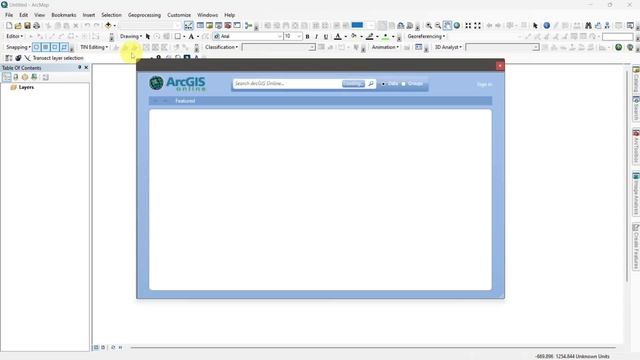Click Sign In in ArcGIS Online
Screen dimensions: 640x360
coord(484,84)
